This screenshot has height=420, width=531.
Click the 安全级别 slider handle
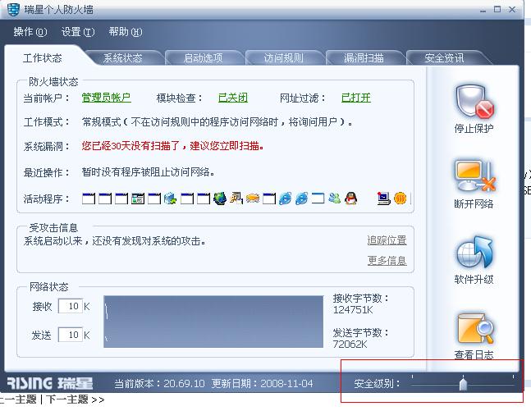click(x=463, y=383)
